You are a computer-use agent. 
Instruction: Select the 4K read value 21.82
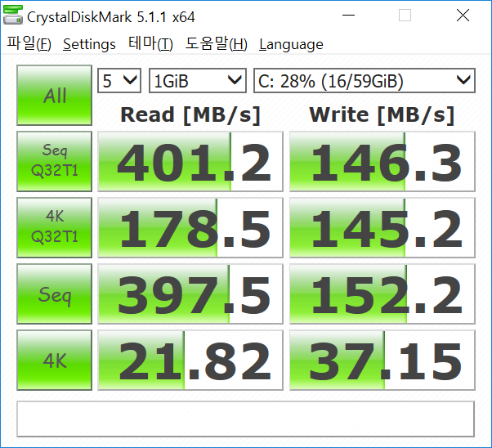190,360
